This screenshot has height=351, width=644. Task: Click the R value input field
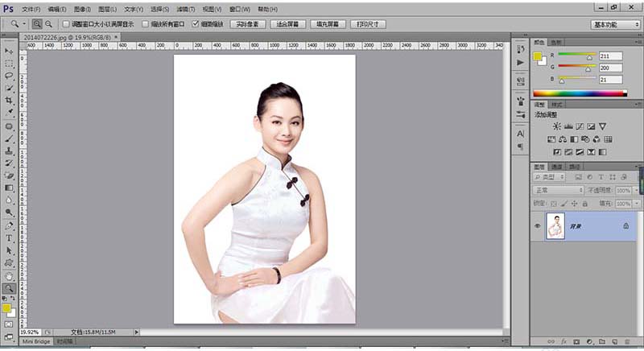(x=611, y=56)
